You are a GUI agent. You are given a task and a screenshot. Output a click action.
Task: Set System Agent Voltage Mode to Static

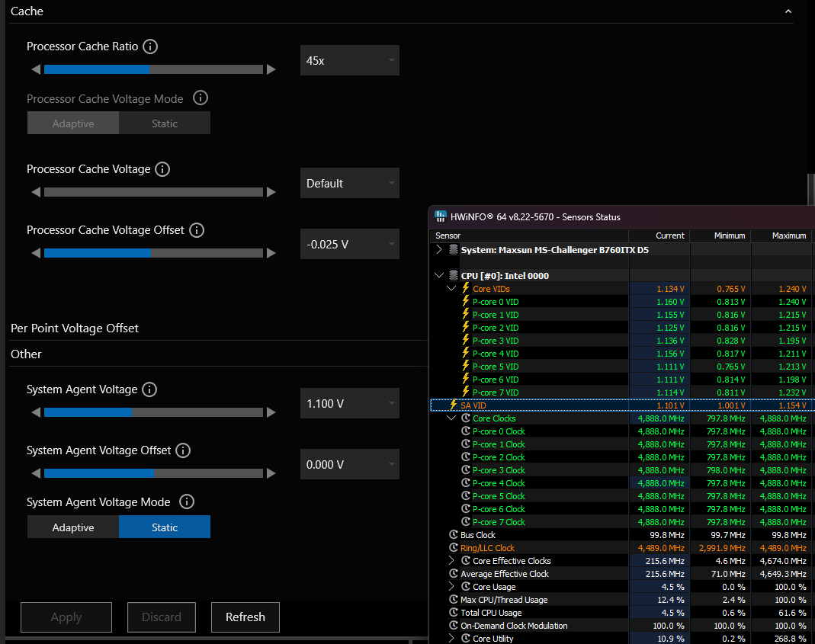165,527
